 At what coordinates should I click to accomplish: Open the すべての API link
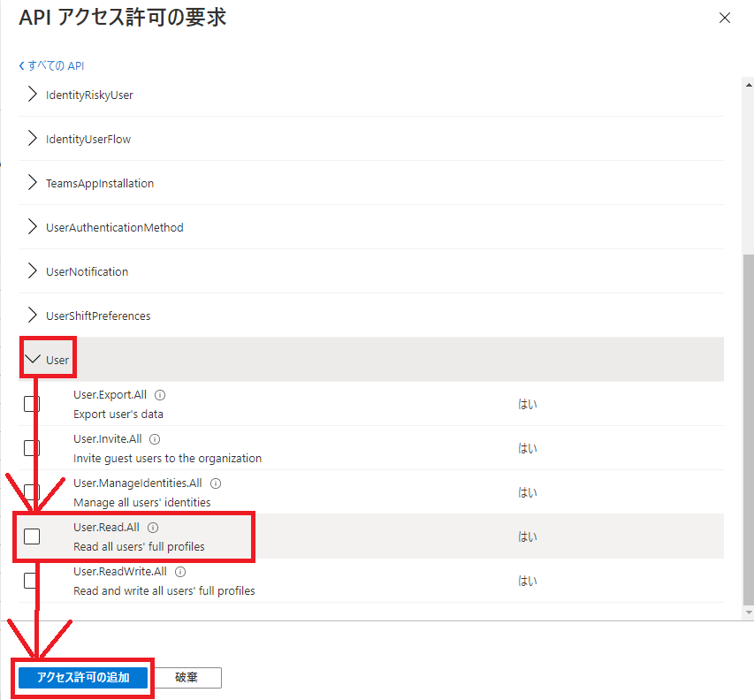pyautogui.click(x=56, y=65)
